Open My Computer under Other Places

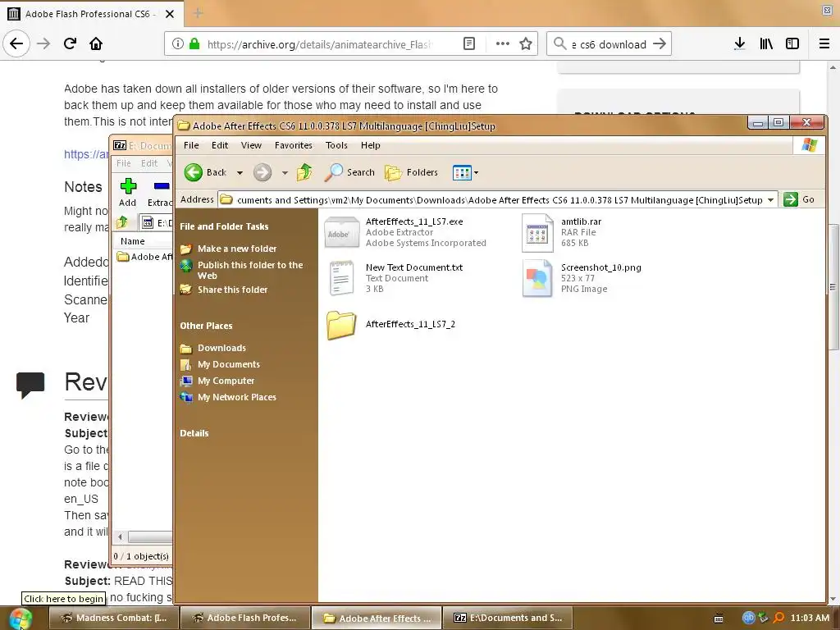click(x=226, y=381)
